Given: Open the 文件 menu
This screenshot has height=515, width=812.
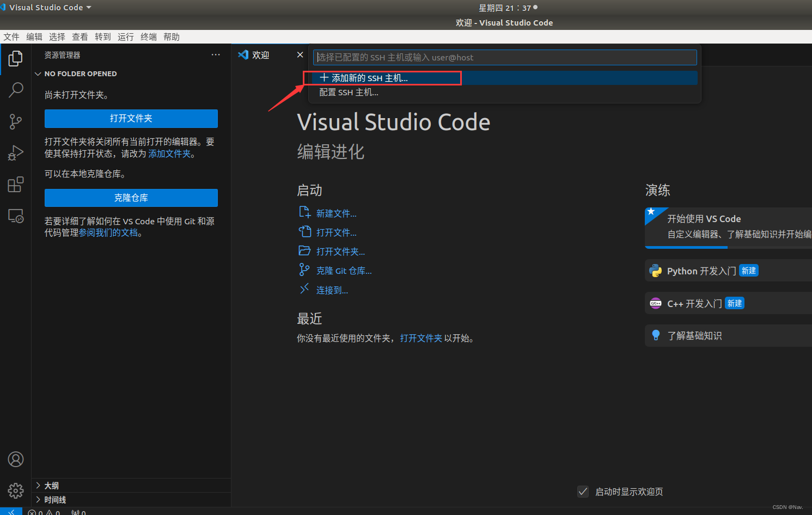Looking at the screenshot, I should (x=11, y=37).
